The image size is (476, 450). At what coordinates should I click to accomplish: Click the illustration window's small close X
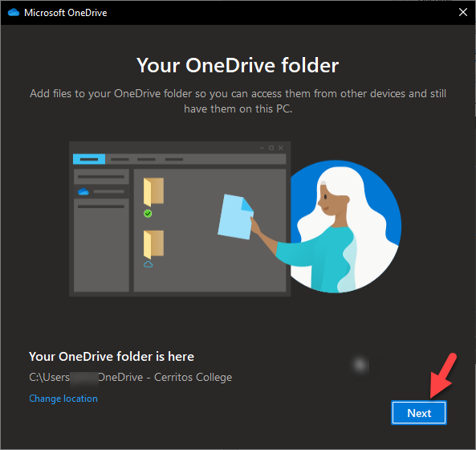[281, 148]
